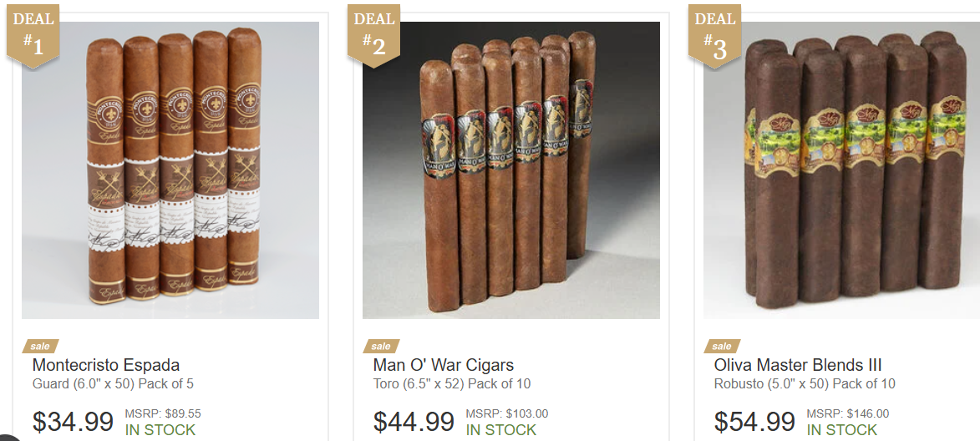Click IN STOCK under MSRP $103.00
The image size is (980, 441).
click(500, 430)
